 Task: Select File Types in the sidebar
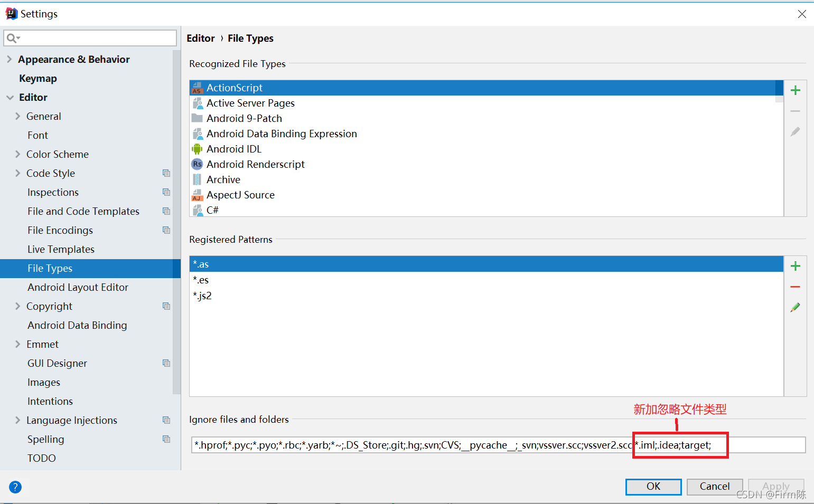90,268
